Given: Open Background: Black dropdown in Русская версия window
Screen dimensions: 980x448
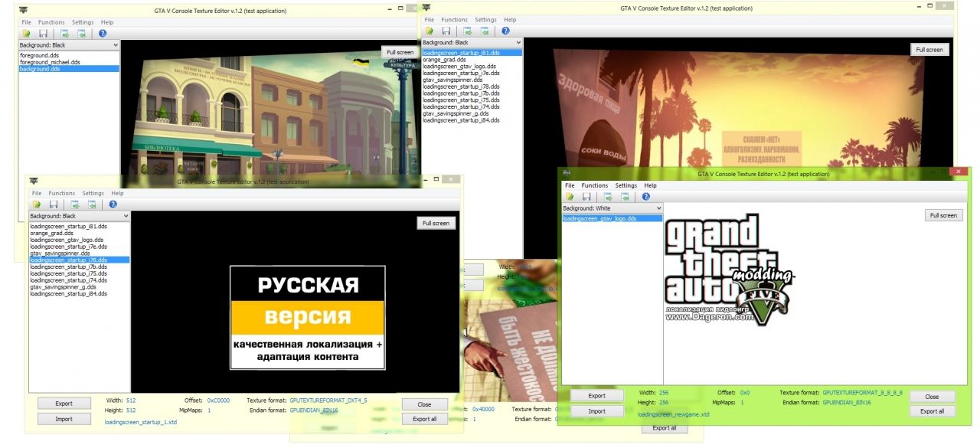Looking at the screenshot, I should click(79, 216).
